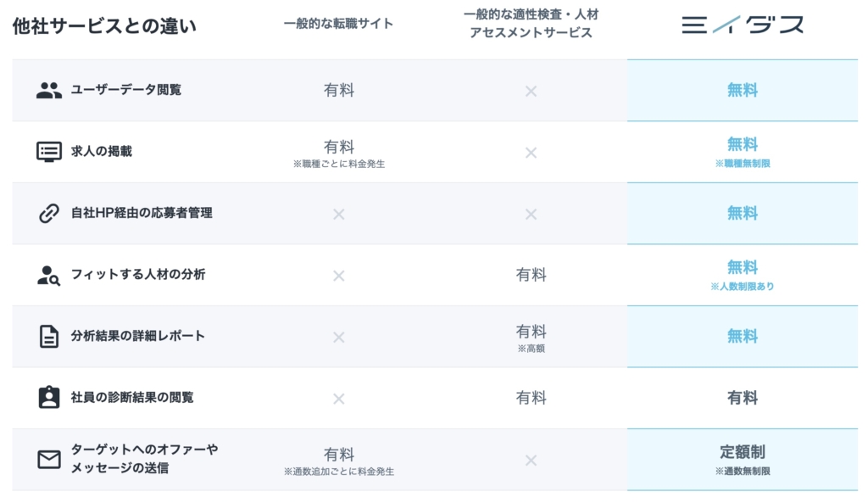Click the ※人数制限あり note in the ミイダス column

point(743,287)
